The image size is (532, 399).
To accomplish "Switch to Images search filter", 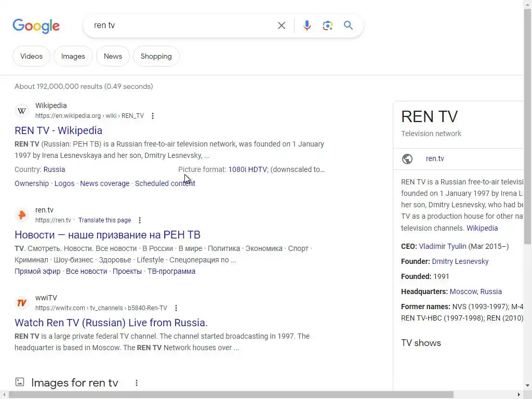I will pos(73,56).
